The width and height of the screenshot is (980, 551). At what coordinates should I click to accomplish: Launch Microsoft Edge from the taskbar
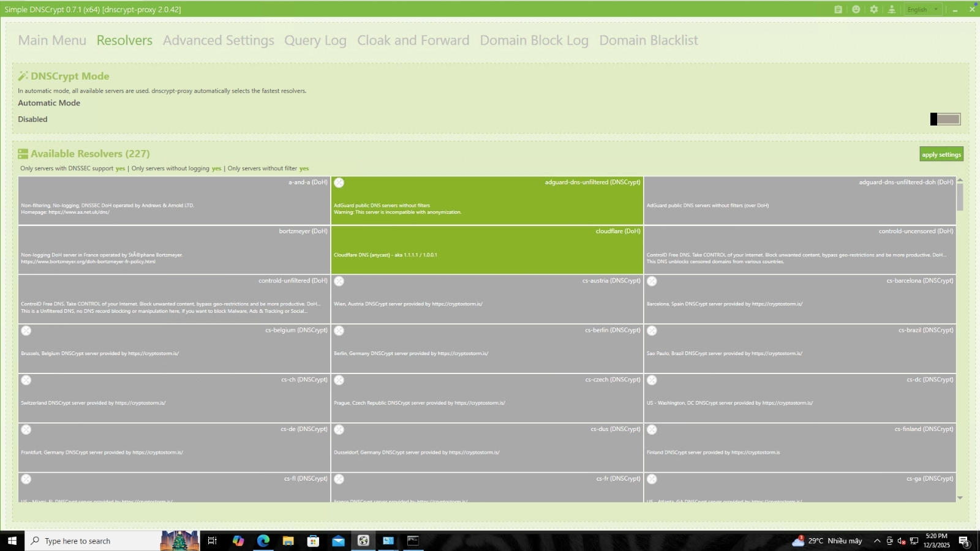[x=263, y=541]
